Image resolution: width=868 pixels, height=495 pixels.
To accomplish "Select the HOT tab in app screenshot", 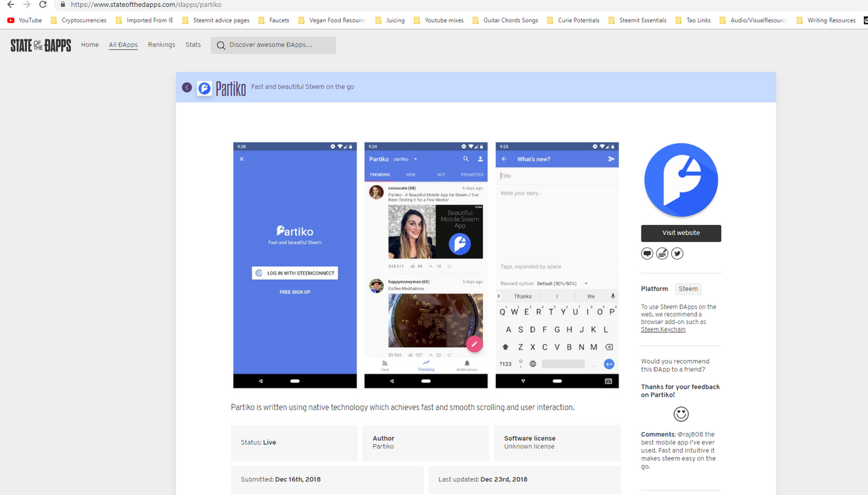I will [441, 175].
